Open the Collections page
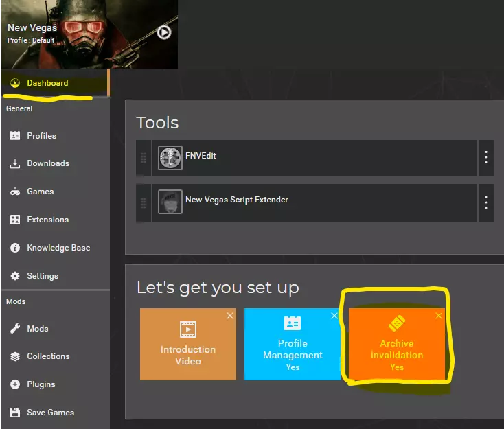 56,356
